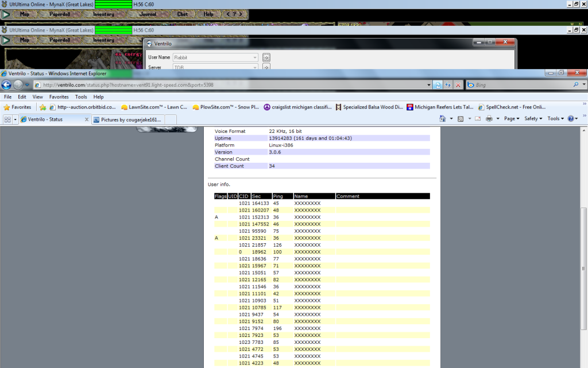588x368 pixels.
Task: Click the Ventrilo window title icon
Action: point(149,44)
